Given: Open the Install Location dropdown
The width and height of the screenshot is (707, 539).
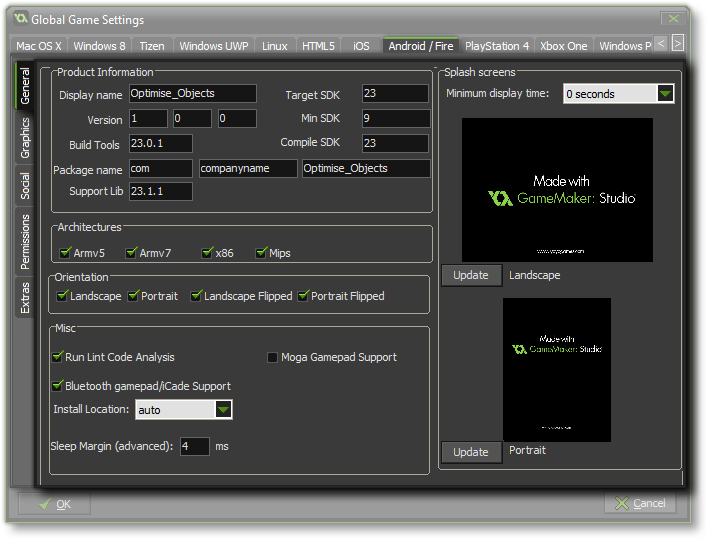Looking at the screenshot, I should 224,410.
